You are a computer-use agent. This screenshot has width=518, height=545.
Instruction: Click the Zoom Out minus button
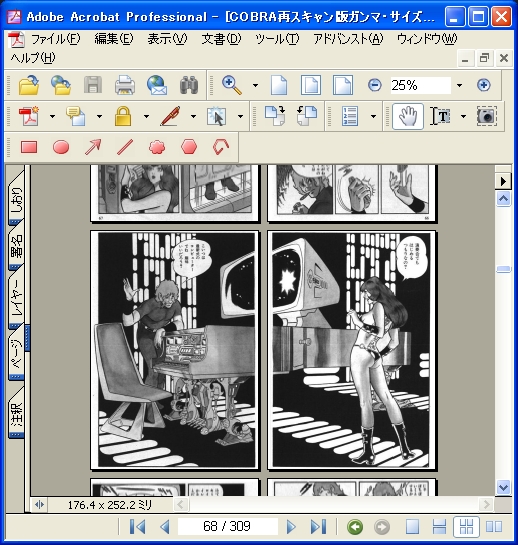tap(374, 85)
